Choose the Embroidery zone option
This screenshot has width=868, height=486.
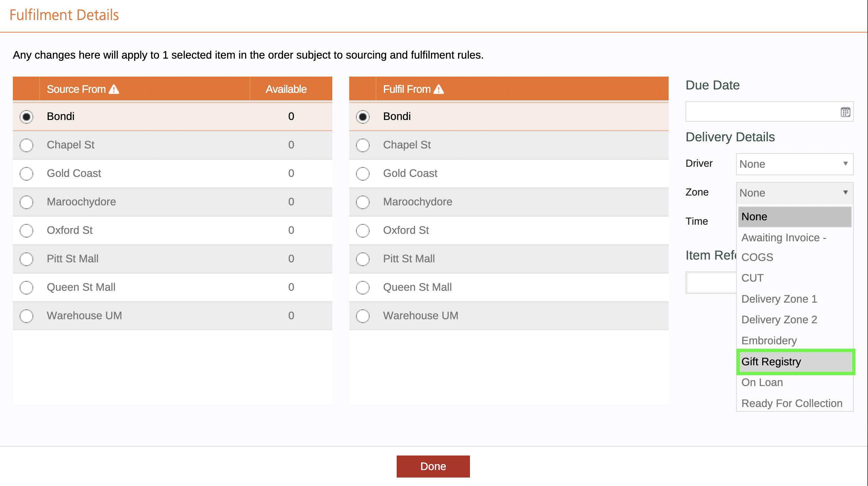click(794, 341)
